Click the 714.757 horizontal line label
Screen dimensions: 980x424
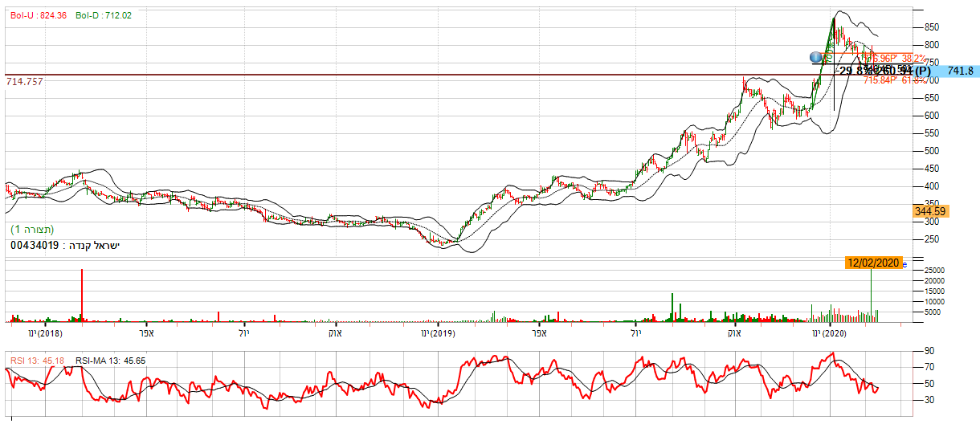(x=25, y=81)
